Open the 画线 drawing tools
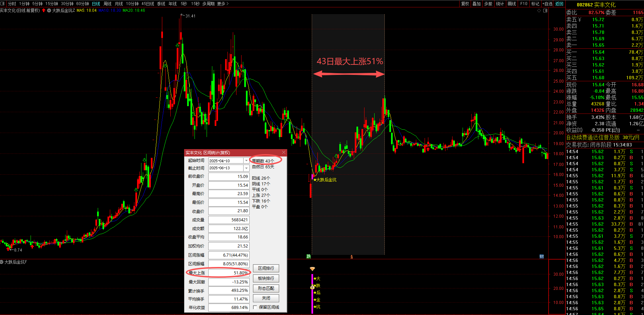This screenshot has height=315, width=644. coord(512,4)
